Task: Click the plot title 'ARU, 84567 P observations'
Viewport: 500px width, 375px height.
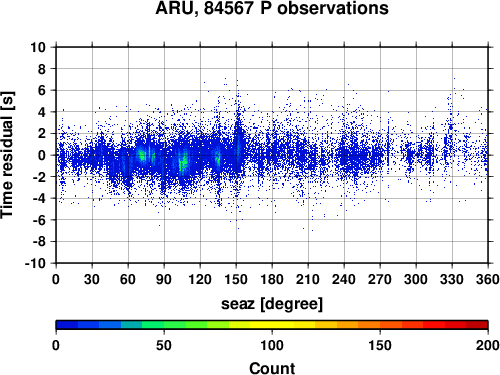Action: pos(272,8)
